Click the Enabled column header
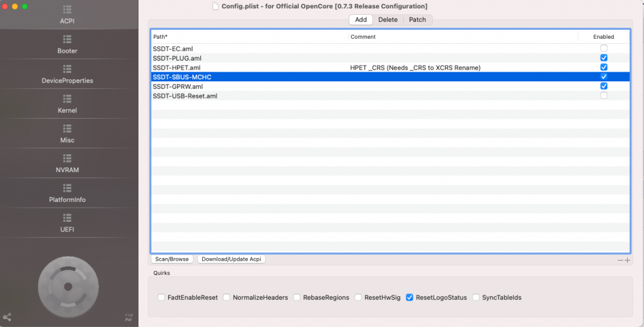The image size is (644, 327). tap(603, 37)
